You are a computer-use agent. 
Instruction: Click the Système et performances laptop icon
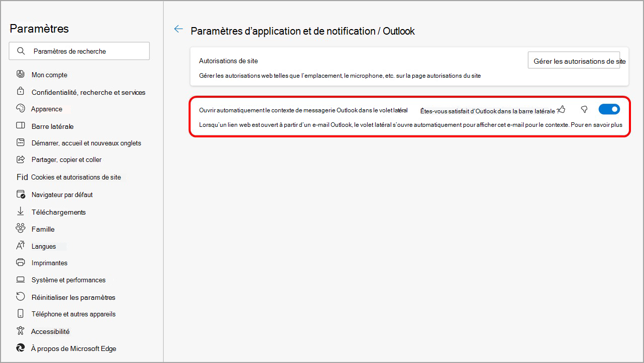pos(21,279)
